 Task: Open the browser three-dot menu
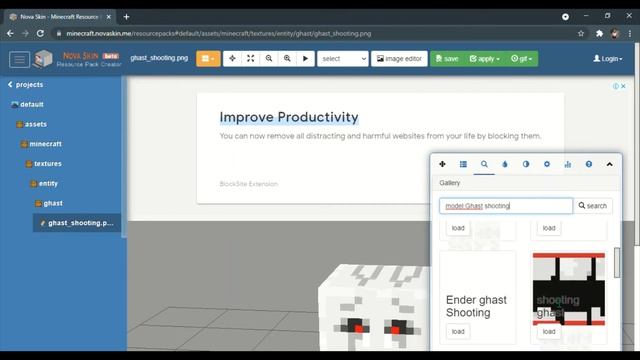[630, 33]
